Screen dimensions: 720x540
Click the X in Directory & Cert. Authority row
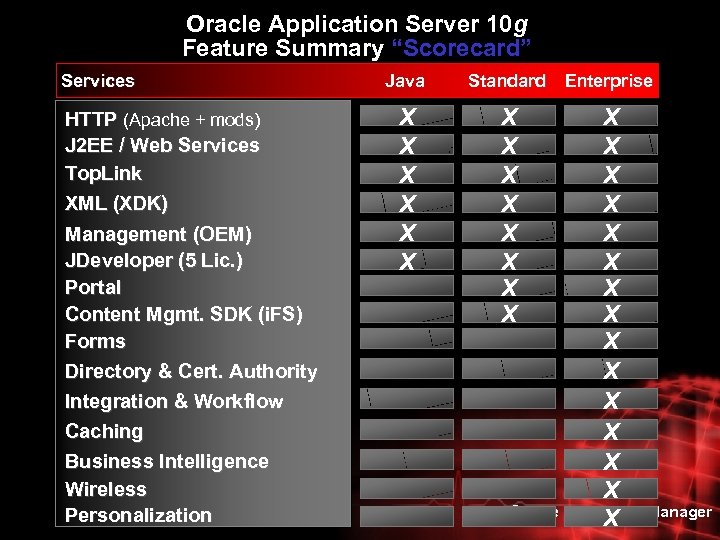pos(611,370)
